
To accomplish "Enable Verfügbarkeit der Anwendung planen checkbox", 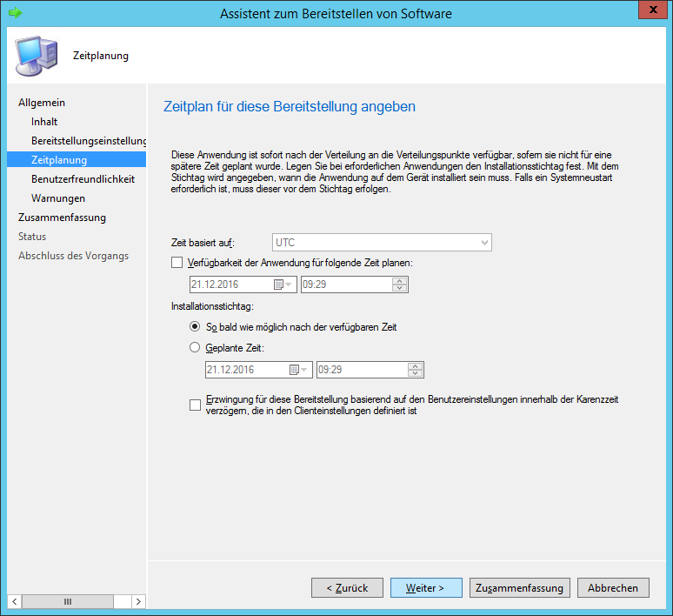I will [177, 263].
